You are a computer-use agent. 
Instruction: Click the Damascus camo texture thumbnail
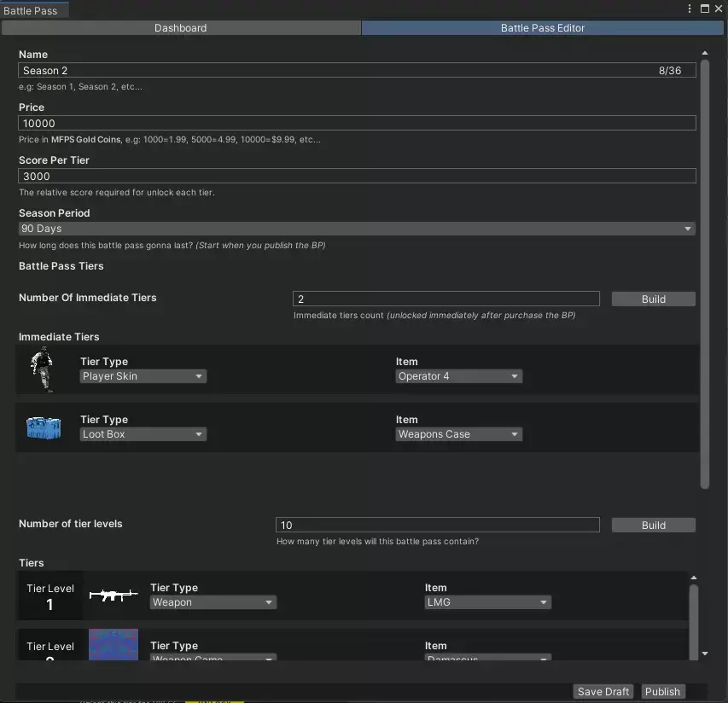pyautogui.click(x=113, y=644)
